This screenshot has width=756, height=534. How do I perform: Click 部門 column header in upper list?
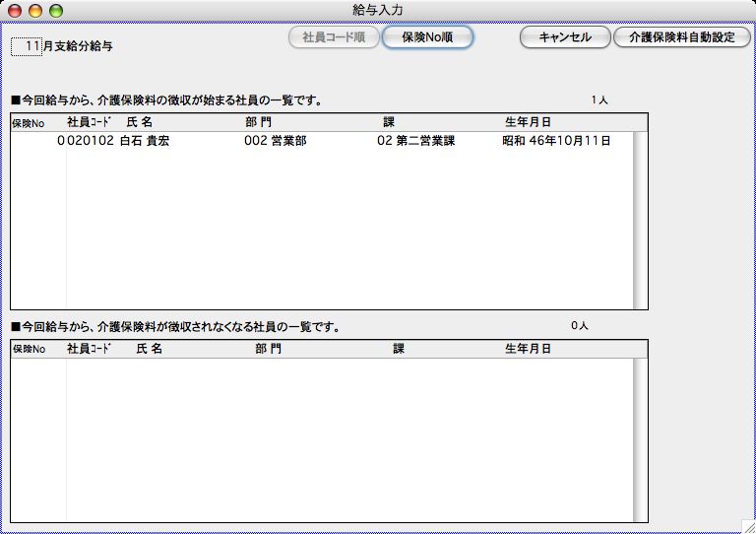click(x=259, y=122)
